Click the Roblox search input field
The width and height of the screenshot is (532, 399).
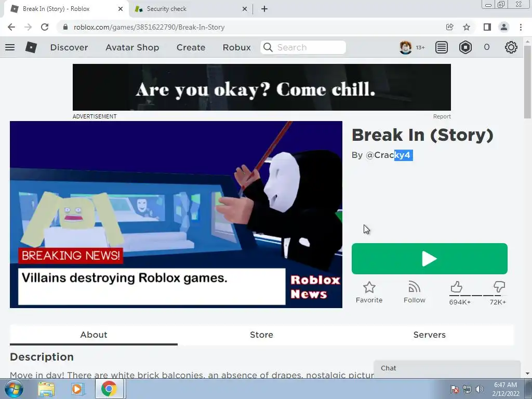(x=303, y=47)
